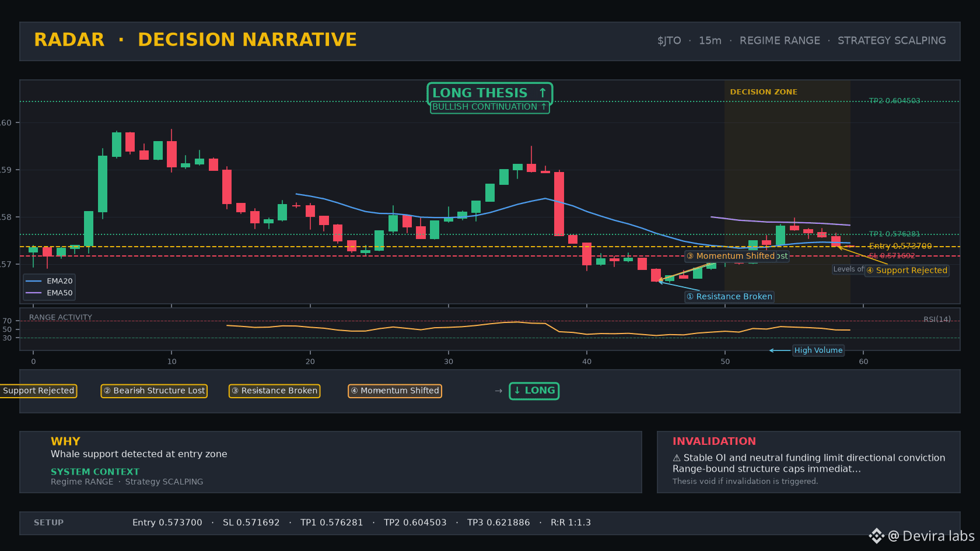The height and width of the screenshot is (551, 980).
Task: Click the Resistance Broken chart annotation
Action: coord(729,297)
